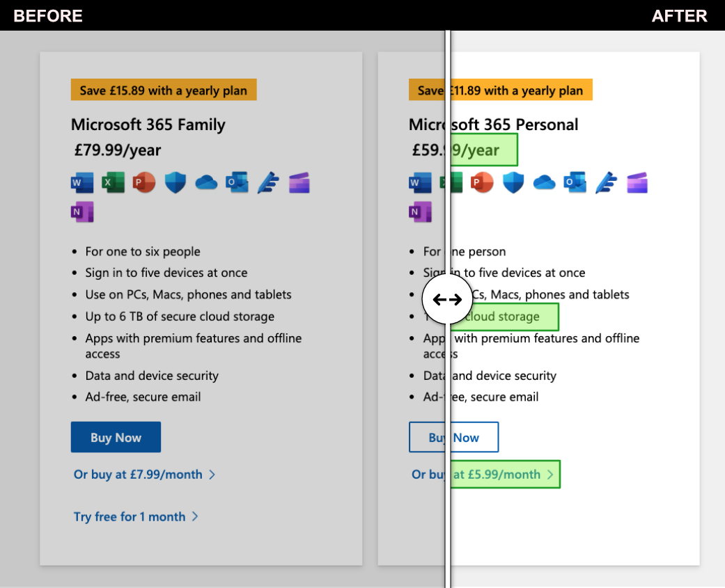Click the OneDrive icon in the Personal card
The height and width of the screenshot is (588, 725).
point(544,183)
